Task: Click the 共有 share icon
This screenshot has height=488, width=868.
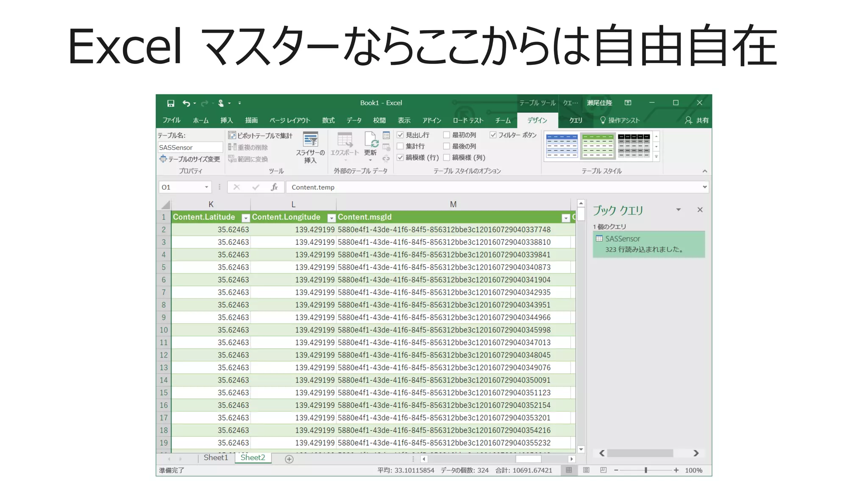Action: [x=696, y=120]
